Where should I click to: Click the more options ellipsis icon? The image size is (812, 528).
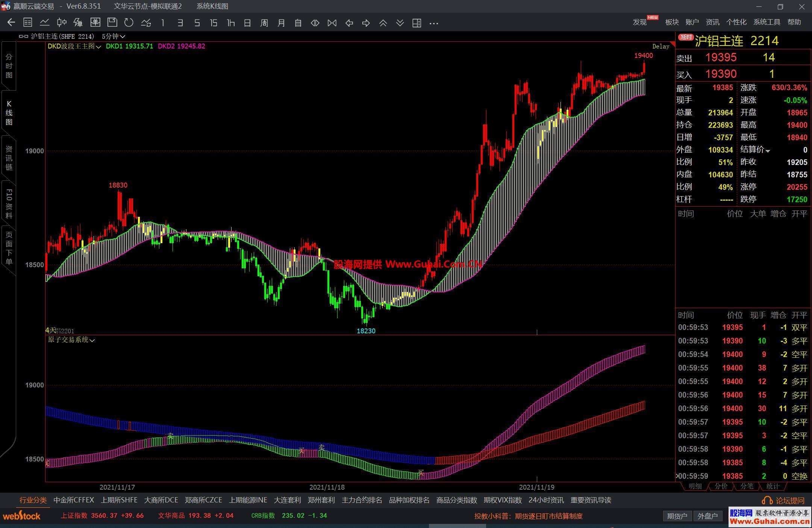point(434,23)
